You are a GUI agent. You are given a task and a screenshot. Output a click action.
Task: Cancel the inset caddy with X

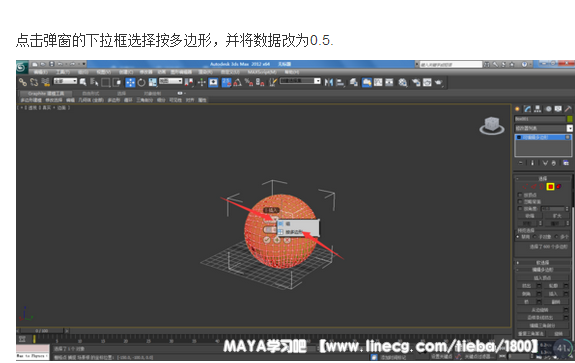(287, 240)
